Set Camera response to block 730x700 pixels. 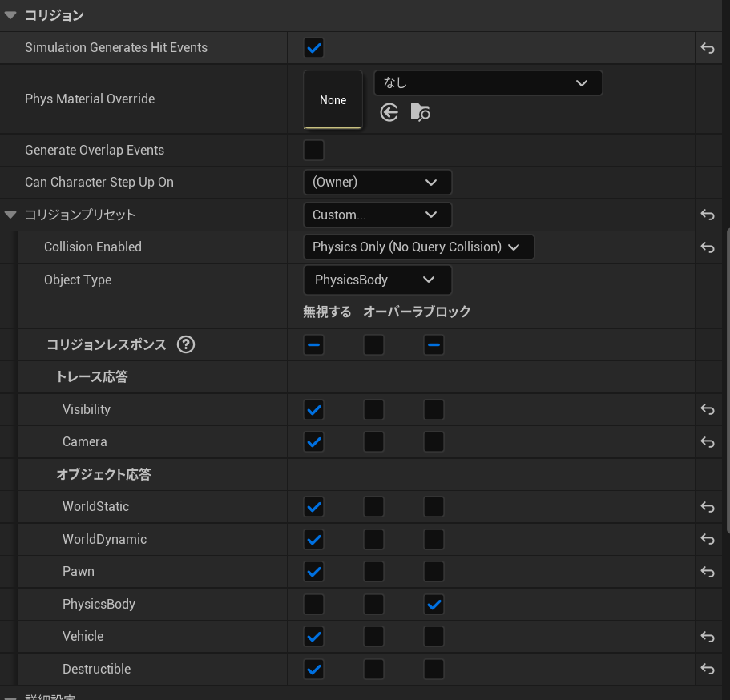click(x=434, y=441)
